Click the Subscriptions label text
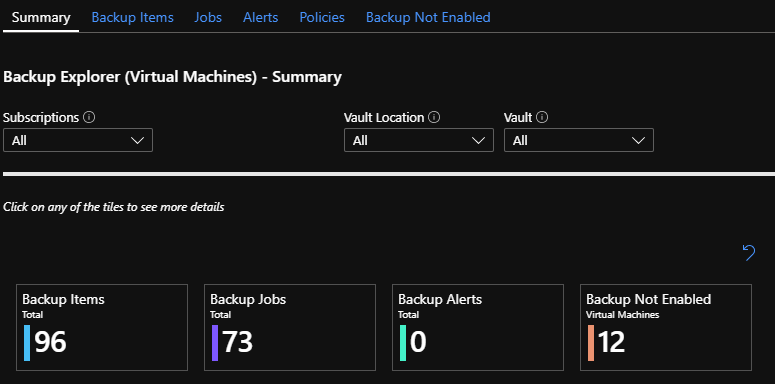Image resolution: width=775 pixels, height=384 pixels. click(41, 118)
